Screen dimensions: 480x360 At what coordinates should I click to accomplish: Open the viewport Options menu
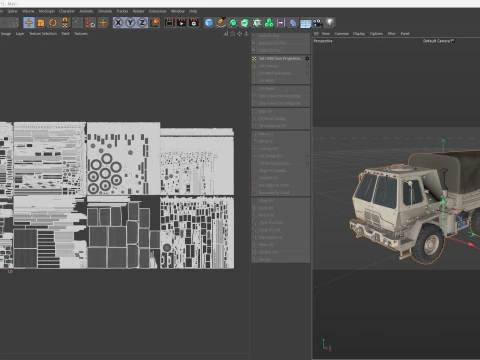(376, 34)
